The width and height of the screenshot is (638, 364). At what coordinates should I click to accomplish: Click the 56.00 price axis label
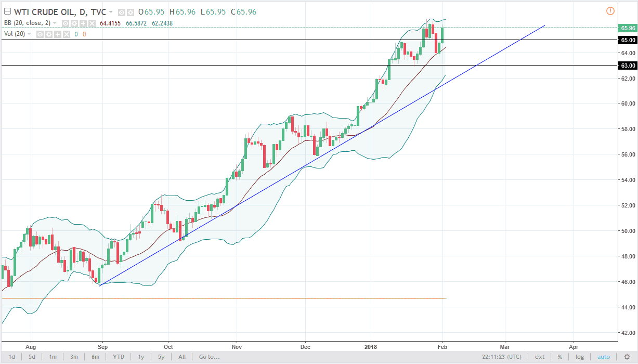tap(628, 154)
